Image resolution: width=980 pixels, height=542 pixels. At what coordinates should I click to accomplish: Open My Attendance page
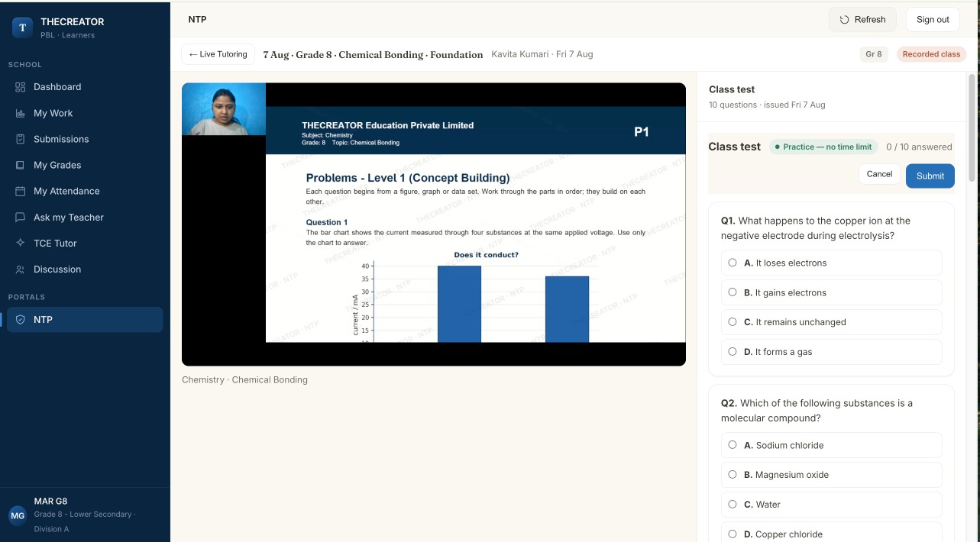pyautogui.click(x=85, y=191)
